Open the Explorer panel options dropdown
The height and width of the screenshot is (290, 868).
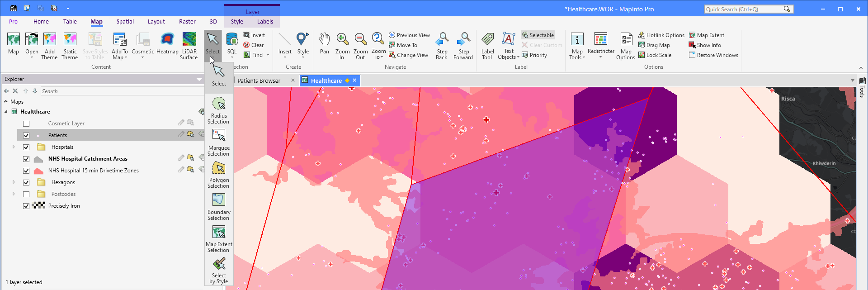point(199,79)
